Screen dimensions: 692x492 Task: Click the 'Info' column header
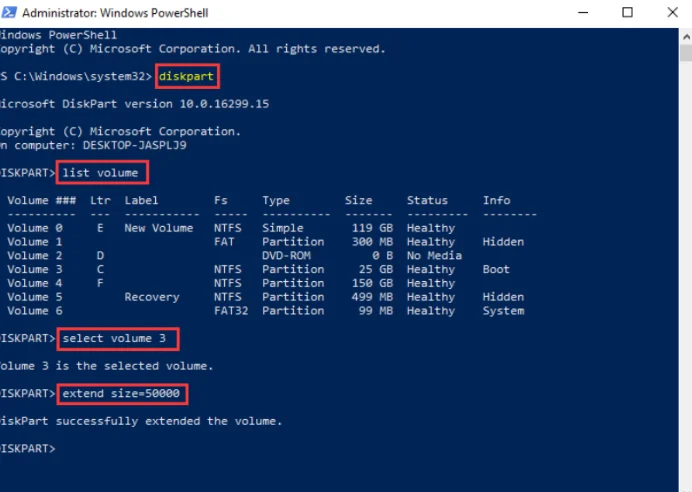click(x=496, y=200)
